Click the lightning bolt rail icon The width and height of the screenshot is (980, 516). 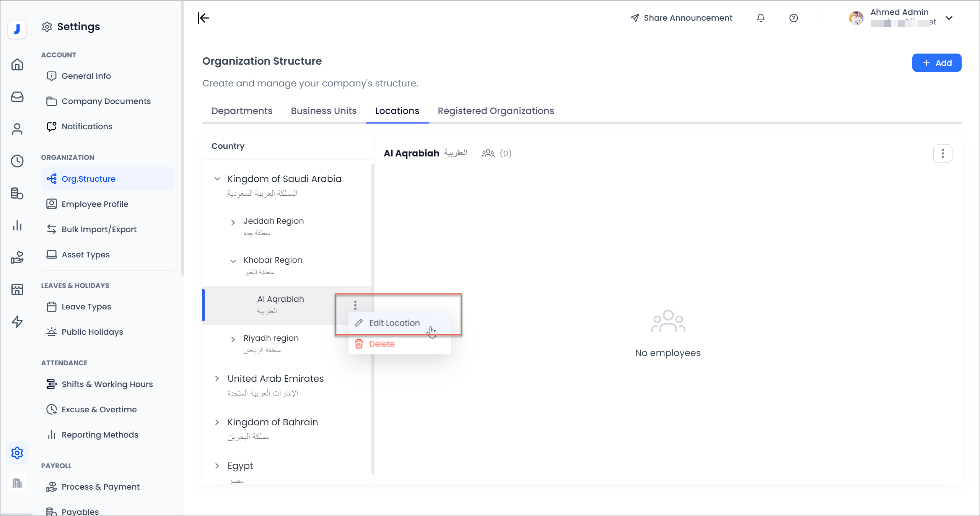tap(17, 322)
